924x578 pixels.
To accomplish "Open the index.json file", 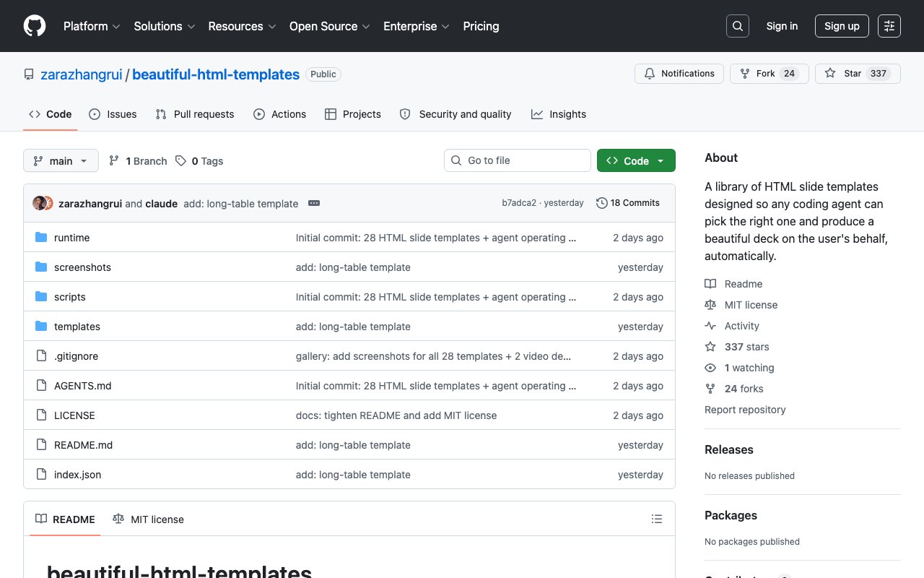I will coord(78,475).
